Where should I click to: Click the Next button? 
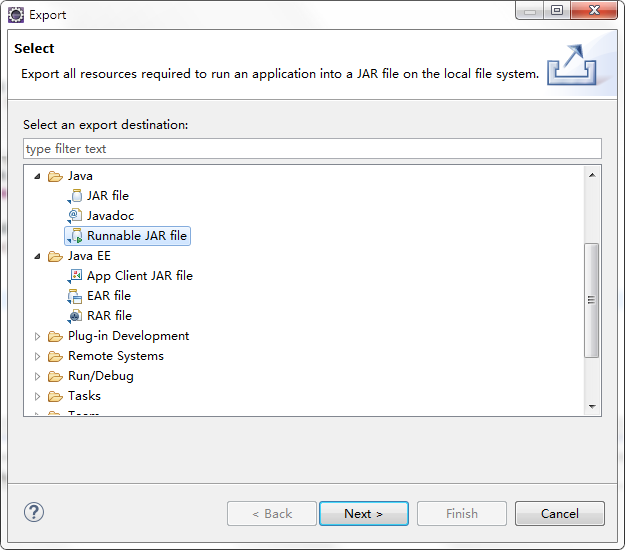pos(364,514)
